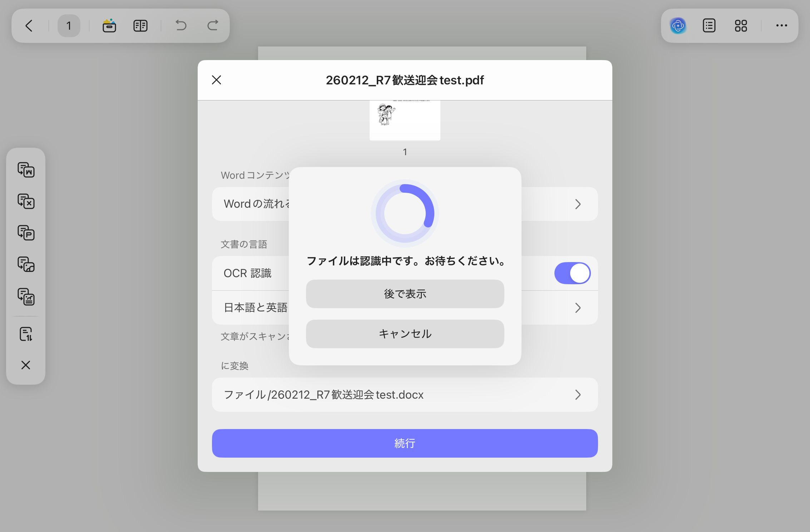810x532 pixels.
Task: Toggle the OCR 認識 switch
Action: coord(572,273)
